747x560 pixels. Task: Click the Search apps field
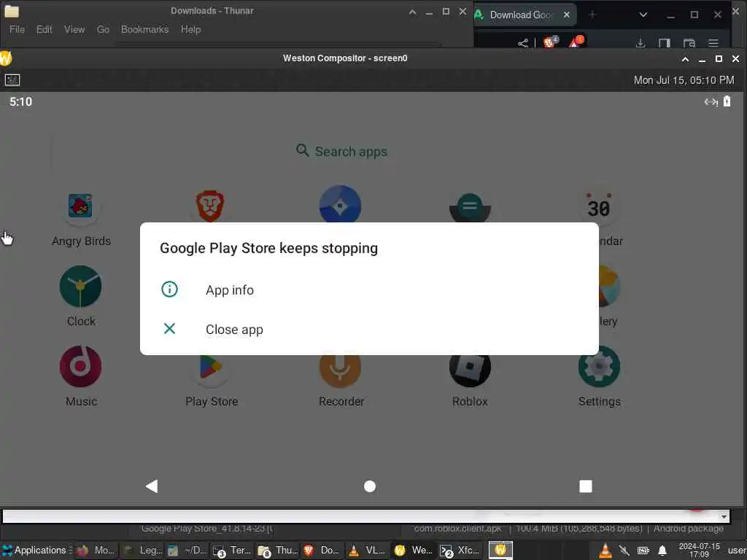point(341,152)
